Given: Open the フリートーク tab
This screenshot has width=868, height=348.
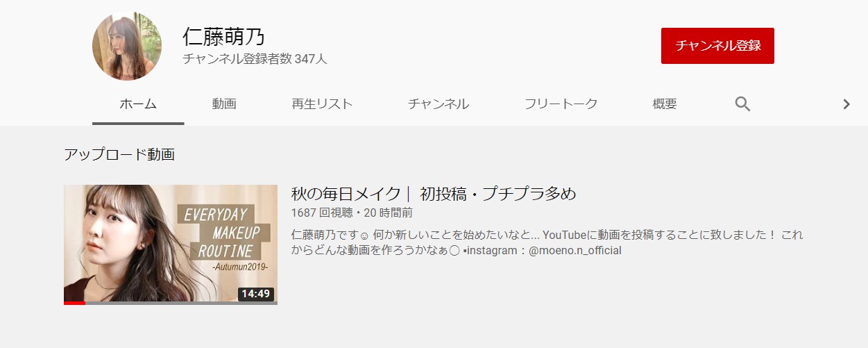Looking at the screenshot, I should coord(561,104).
